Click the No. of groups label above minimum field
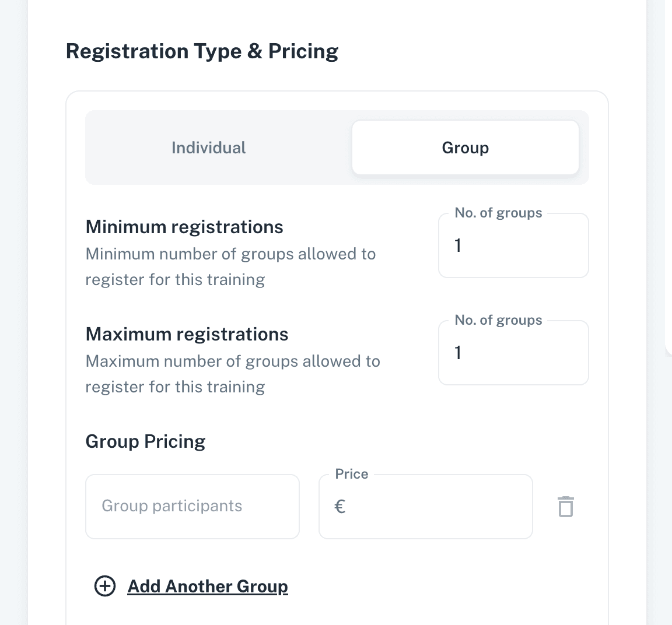The width and height of the screenshot is (672, 625). coord(498,213)
